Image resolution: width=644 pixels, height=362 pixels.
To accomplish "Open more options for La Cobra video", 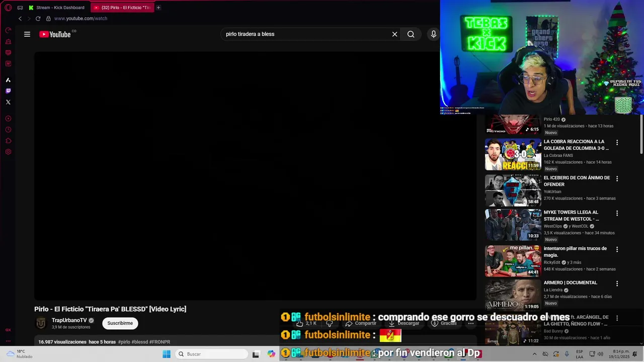I will (x=617, y=143).
